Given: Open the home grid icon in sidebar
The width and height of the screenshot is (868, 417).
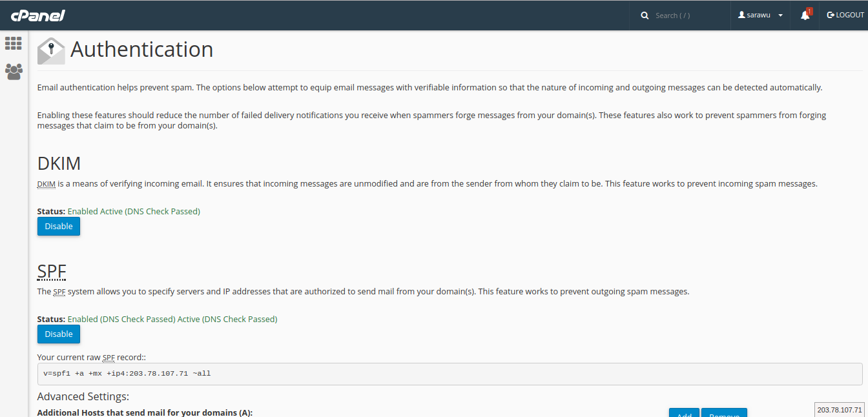Looking at the screenshot, I should point(14,44).
